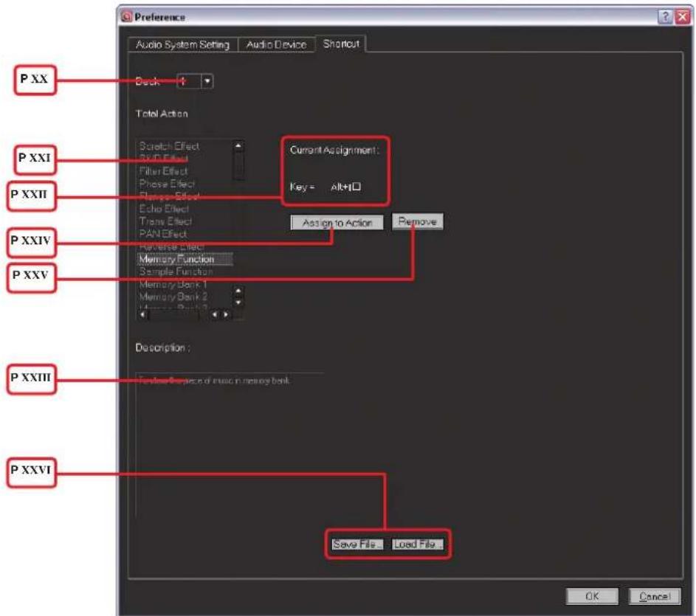Select Filter Effect in action list
Viewport: 696px width, 616px height.
[x=164, y=171]
